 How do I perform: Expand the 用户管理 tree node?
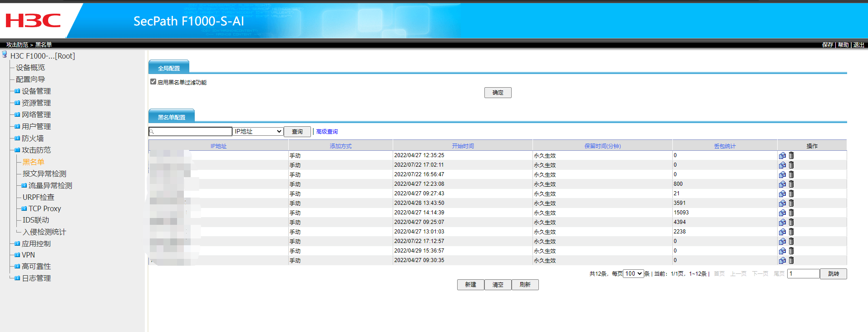click(x=17, y=127)
